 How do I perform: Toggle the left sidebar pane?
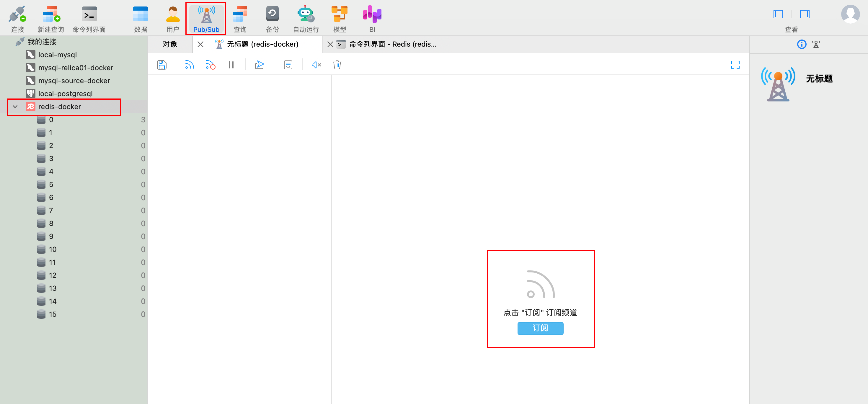click(778, 14)
